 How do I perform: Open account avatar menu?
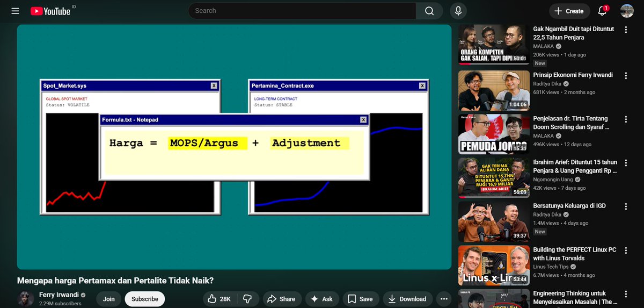[627, 11]
